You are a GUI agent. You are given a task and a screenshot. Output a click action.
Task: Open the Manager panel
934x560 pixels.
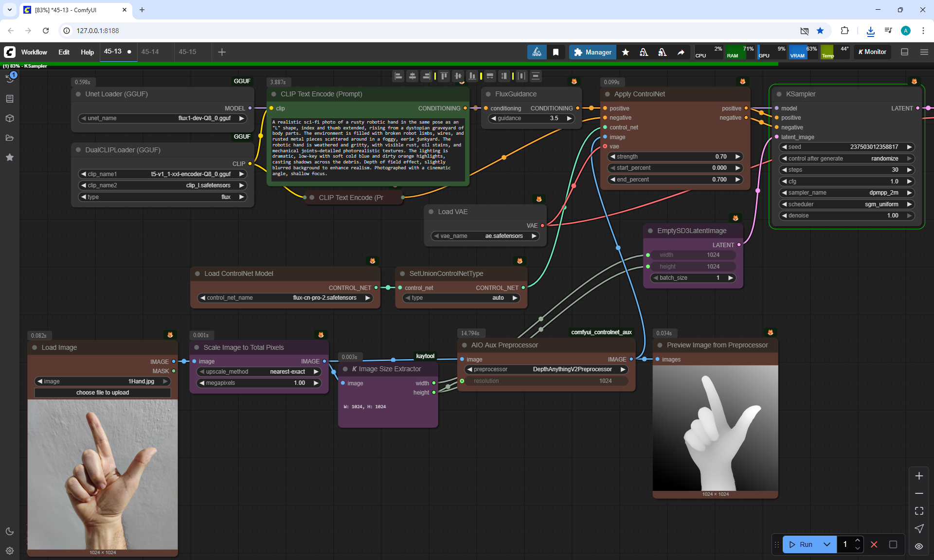point(593,52)
